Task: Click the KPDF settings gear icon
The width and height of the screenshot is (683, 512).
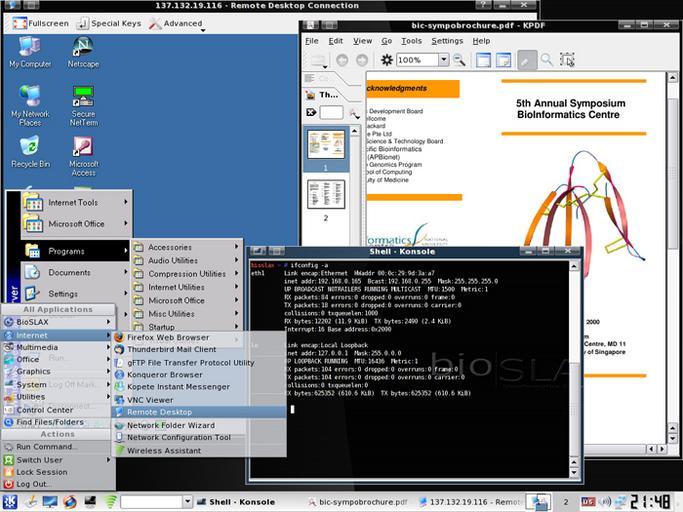Action: 387,60
